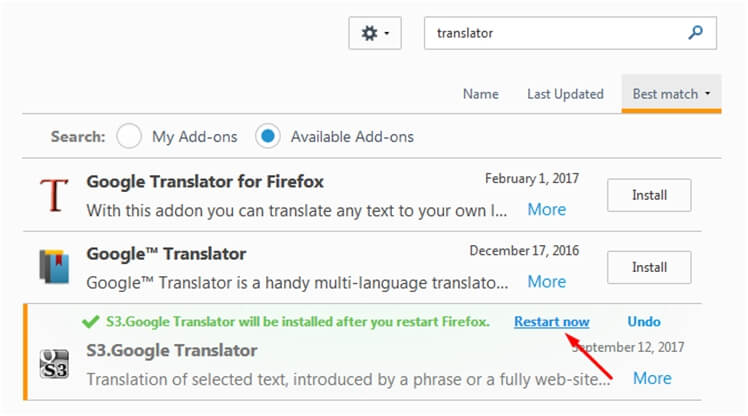Click the magnifier search icon

click(695, 33)
